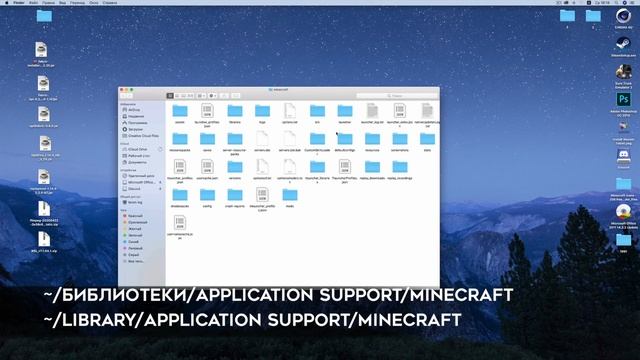Viewport: 640px width, 360px height.
Task: Open the Справка menu
Action: (x=110, y=2)
